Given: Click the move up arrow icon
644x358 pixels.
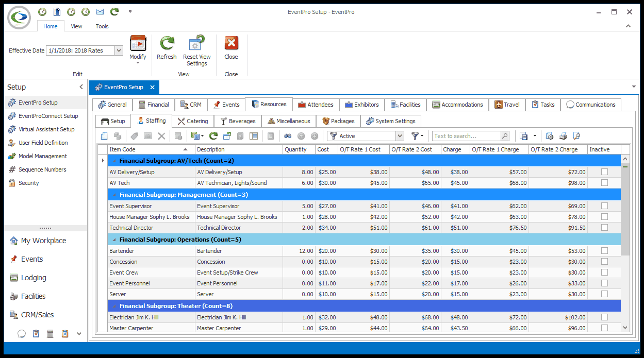Looking at the screenshot, I should pos(301,136).
